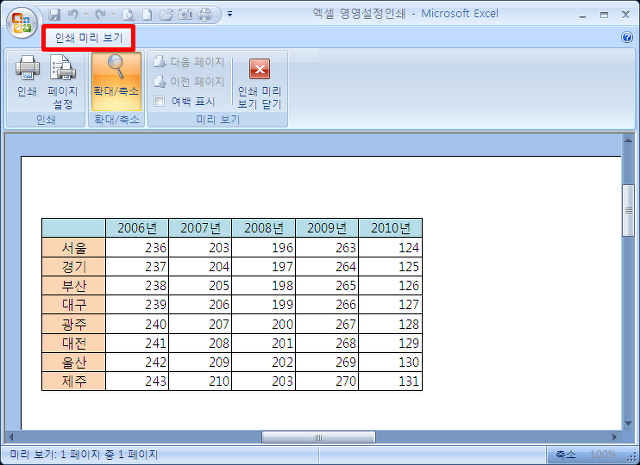Open the Office button menu

(x=22, y=22)
